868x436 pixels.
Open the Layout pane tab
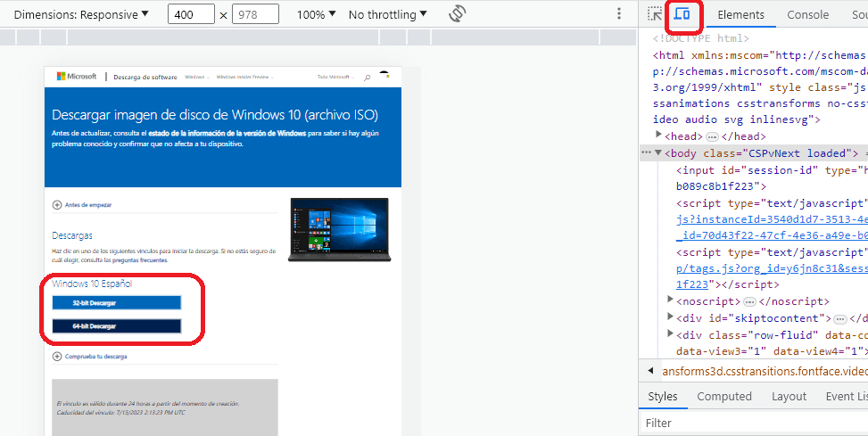pos(789,396)
